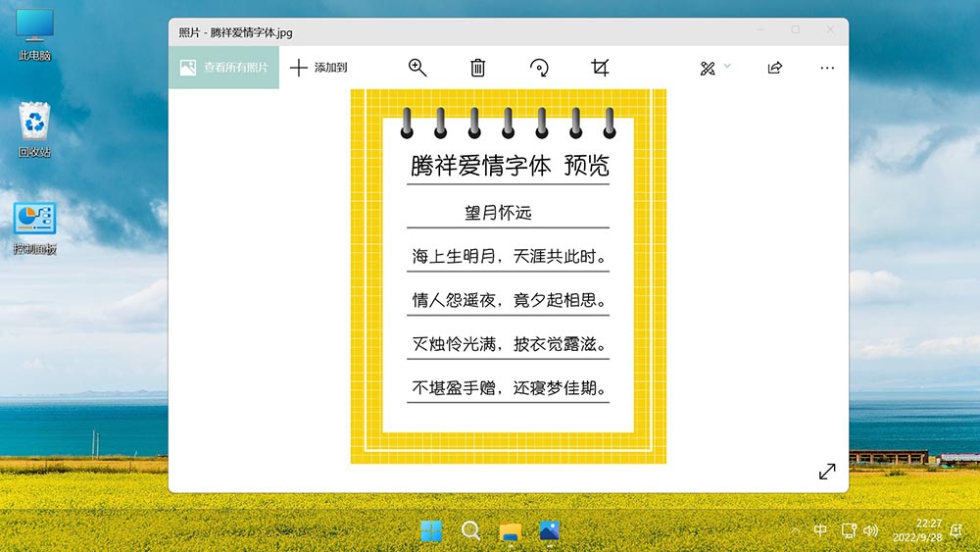Rotate the image with the rotate icon

click(x=539, y=68)
